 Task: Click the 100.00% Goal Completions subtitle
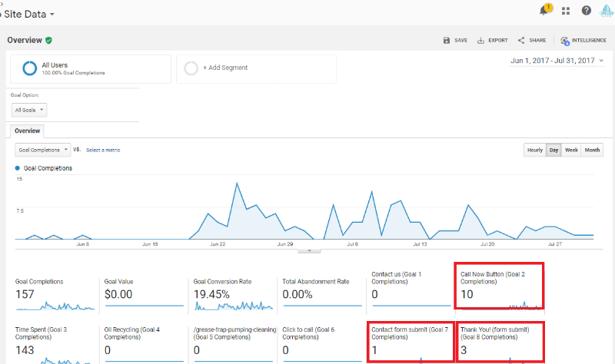click(x=73, y=73)
